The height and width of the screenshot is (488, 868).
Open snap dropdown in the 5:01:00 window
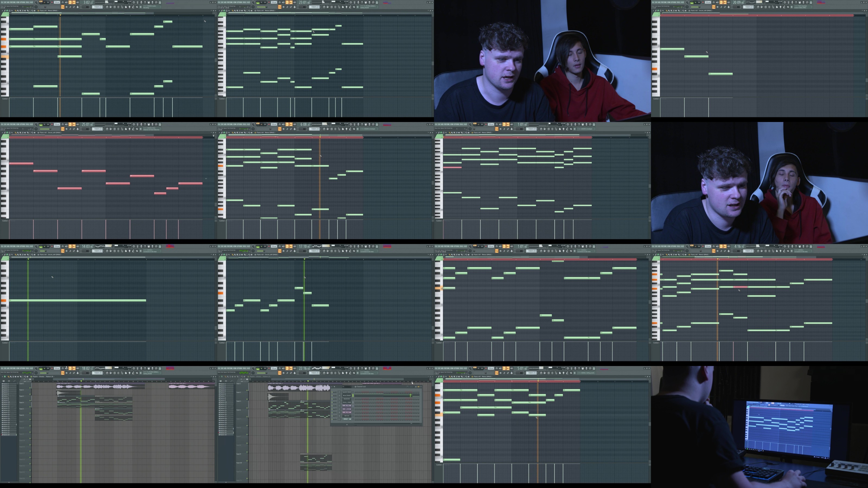(x=520, y=373)
